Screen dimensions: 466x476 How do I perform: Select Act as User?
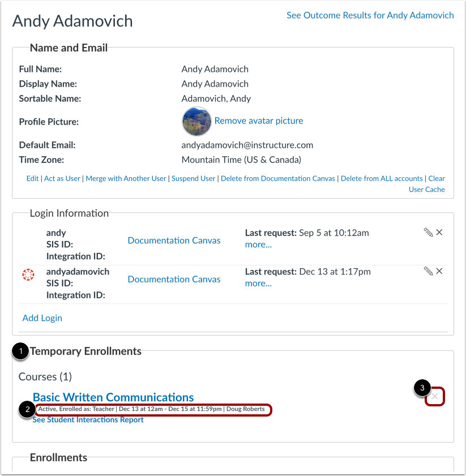(x=62, y=178)
